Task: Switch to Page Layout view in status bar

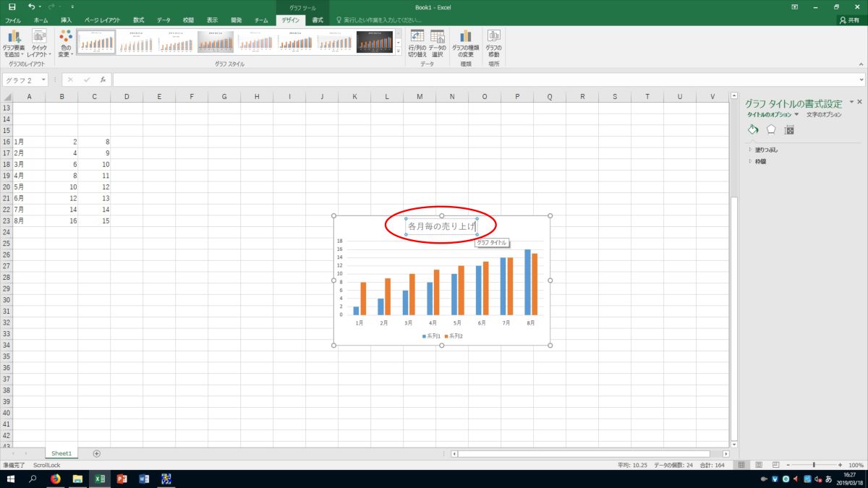Action: click(757, 465)
